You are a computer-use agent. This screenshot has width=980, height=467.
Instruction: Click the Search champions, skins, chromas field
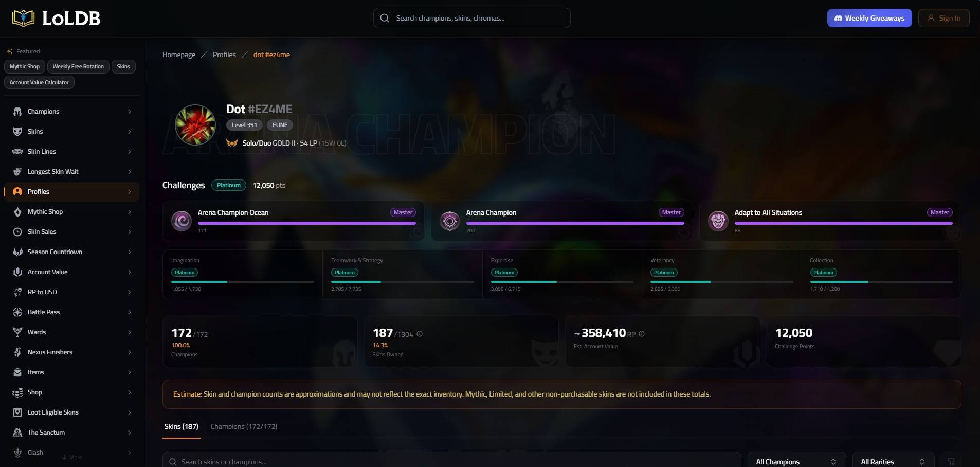pos(472,18)
